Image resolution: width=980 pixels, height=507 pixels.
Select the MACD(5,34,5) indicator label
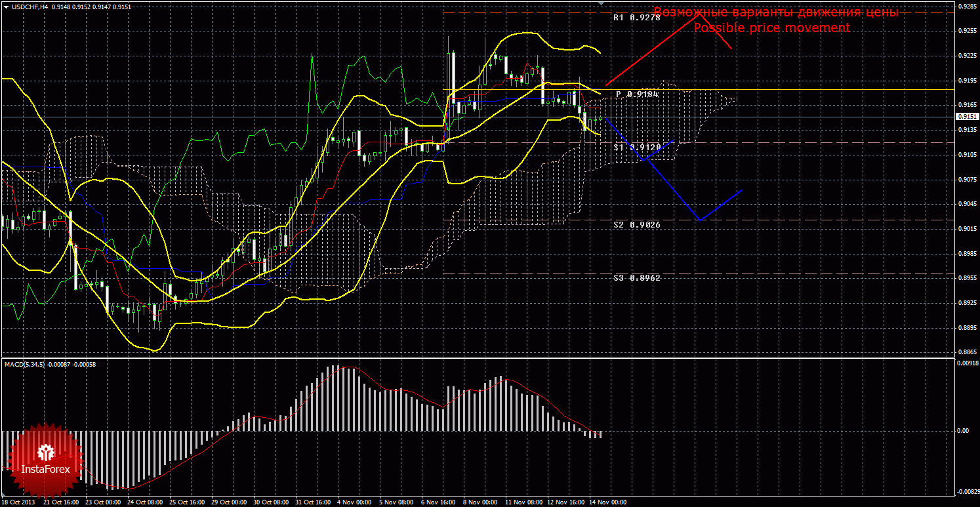pos(25,364)
